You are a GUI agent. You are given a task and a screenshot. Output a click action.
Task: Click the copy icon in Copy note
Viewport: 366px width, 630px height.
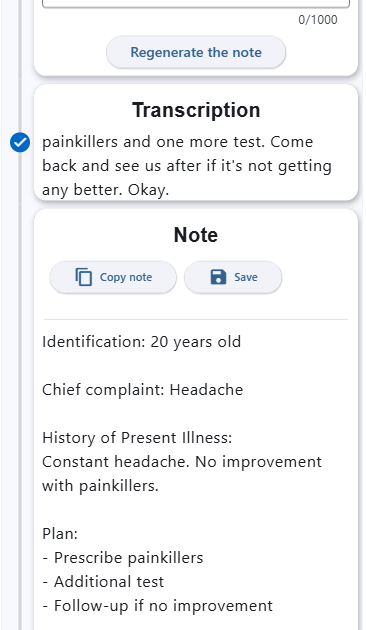(84, 277)
